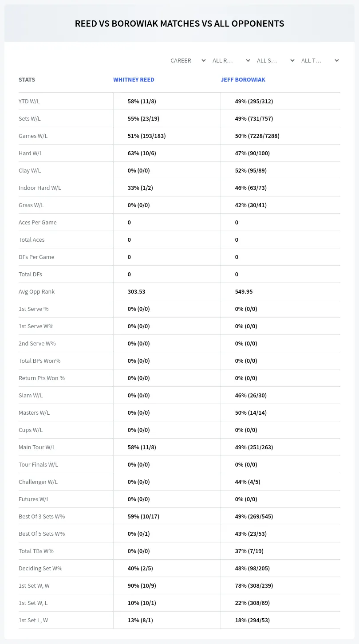359x644 pixels.
Task: Click the Avg Opp Rank row label
Action: point(37,291)
